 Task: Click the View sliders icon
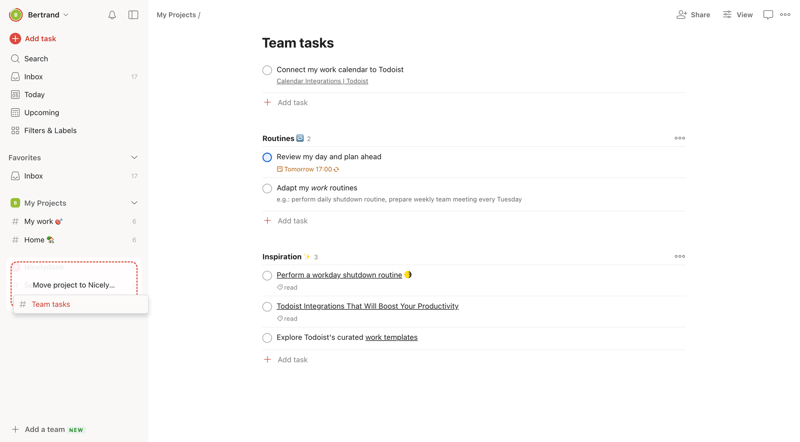click(x=727, y=15)
